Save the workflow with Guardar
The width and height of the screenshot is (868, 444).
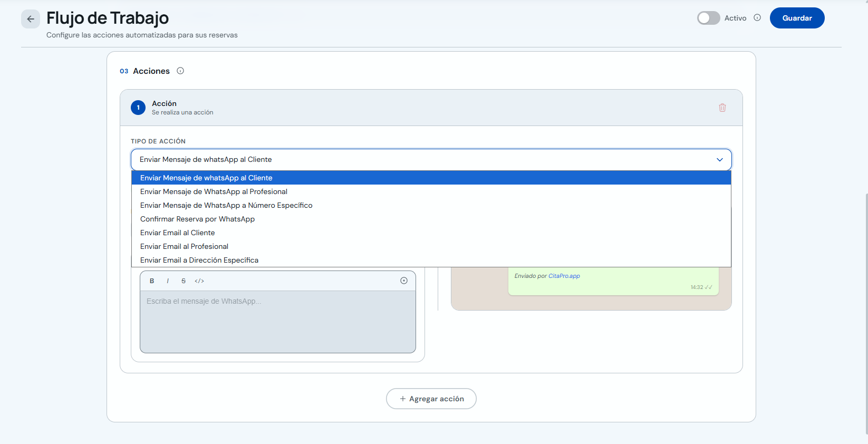(x=797, y=18)
